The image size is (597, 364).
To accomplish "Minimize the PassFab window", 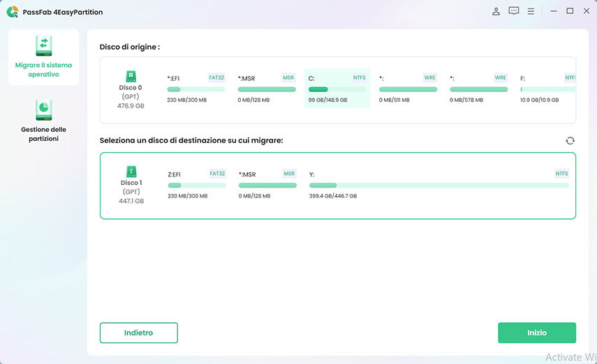I will click(x=553, y=11).
